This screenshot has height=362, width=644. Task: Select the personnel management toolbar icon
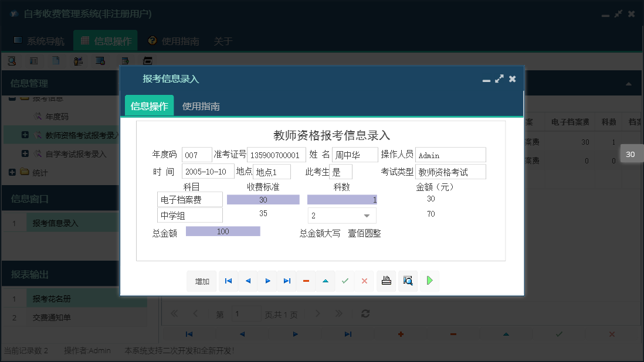[x=78, y=60]
